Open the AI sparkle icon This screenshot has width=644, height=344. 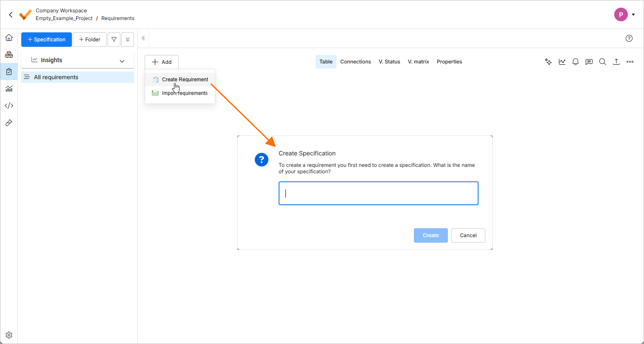(x=548, y=62)
